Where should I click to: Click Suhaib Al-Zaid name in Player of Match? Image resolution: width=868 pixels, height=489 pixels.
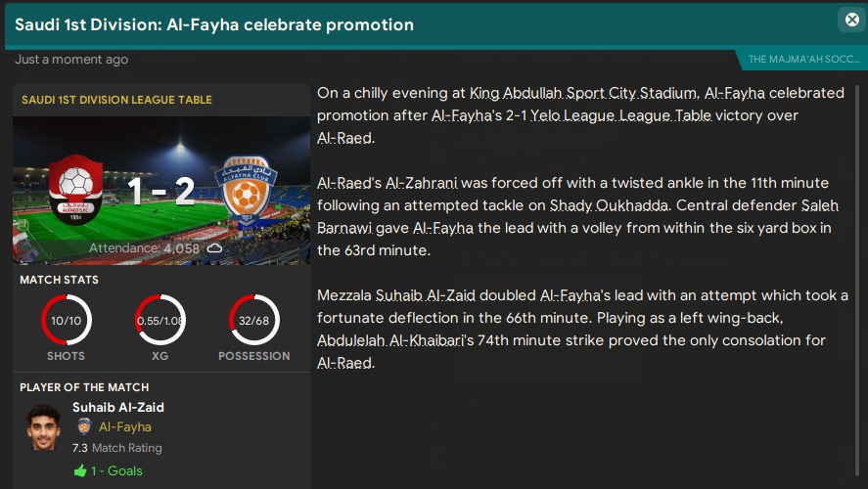pyautogui.click(x=118, y=407)
